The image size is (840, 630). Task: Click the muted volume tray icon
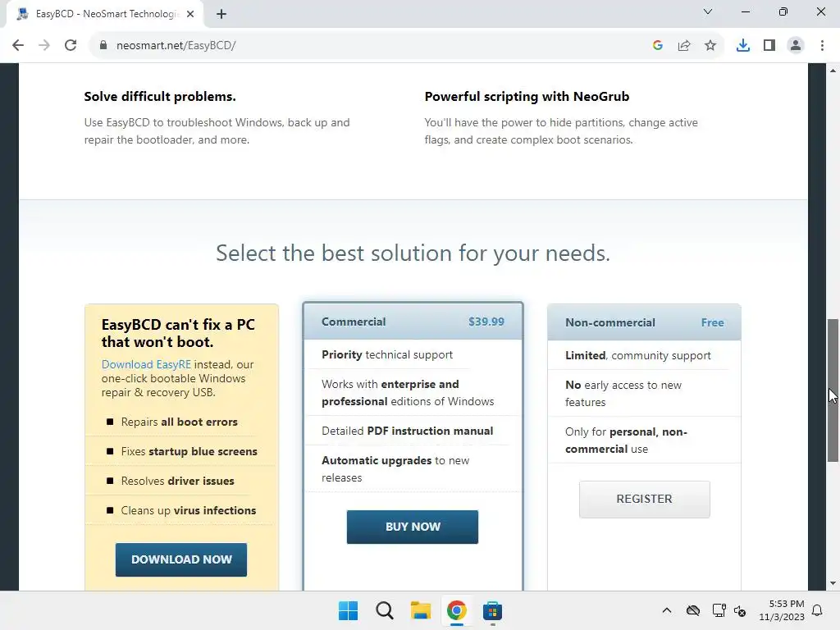click(x=741, y=610)
